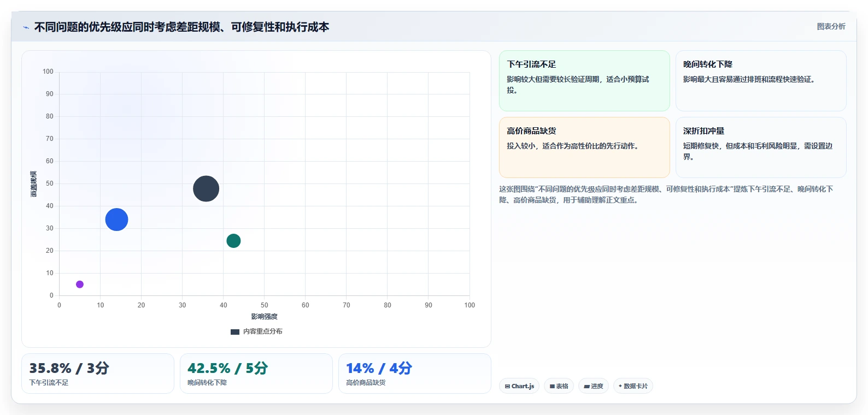Select the Chart.js tag chip
The width and height of the screenshot is (868, 415).
[x=519, y=386]
